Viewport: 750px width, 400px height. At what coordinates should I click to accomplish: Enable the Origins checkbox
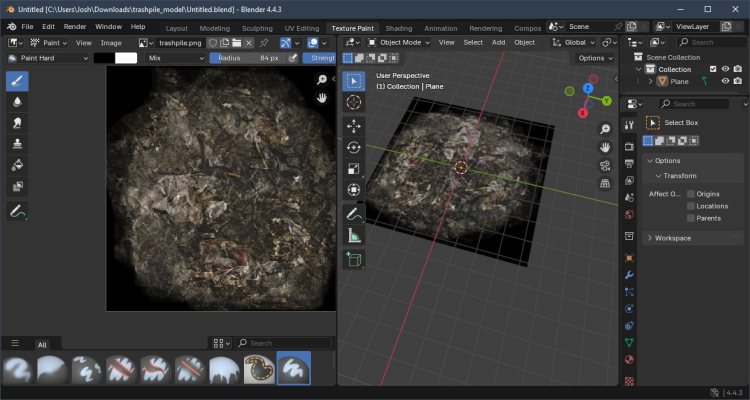pyautogui.click(x=690, y=193)
